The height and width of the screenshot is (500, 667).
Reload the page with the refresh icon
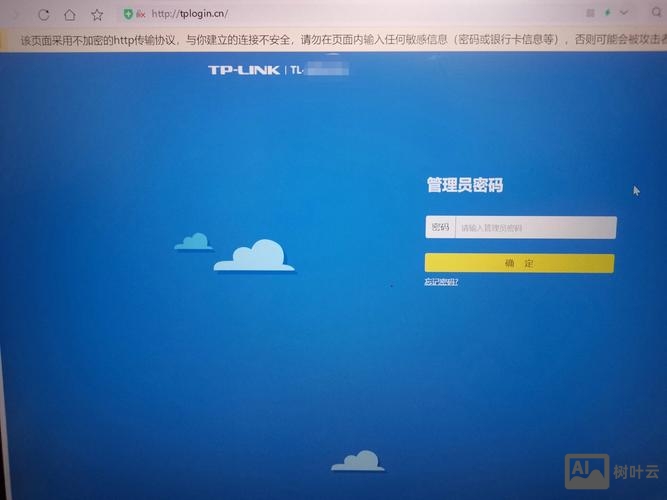tap(44, 15)
